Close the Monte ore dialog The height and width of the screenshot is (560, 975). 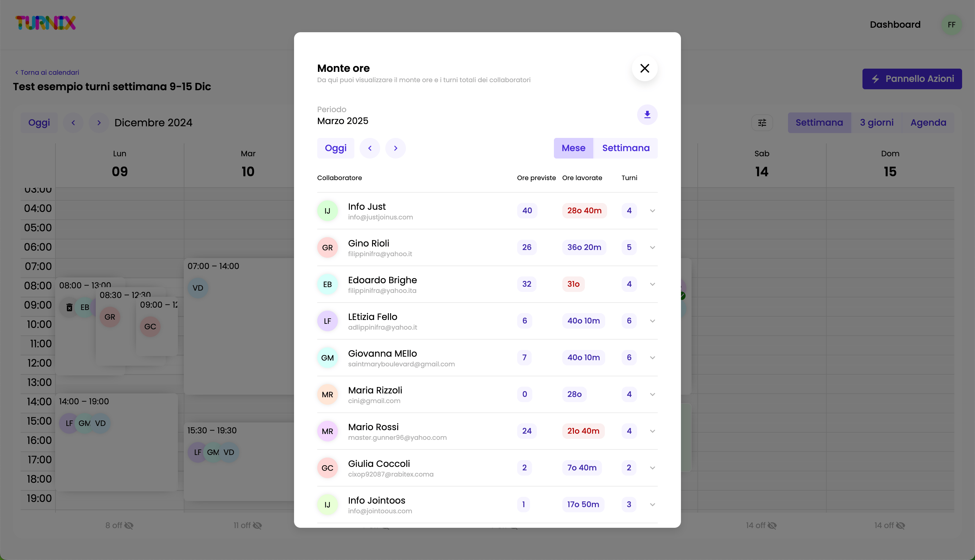coord(645,68)
